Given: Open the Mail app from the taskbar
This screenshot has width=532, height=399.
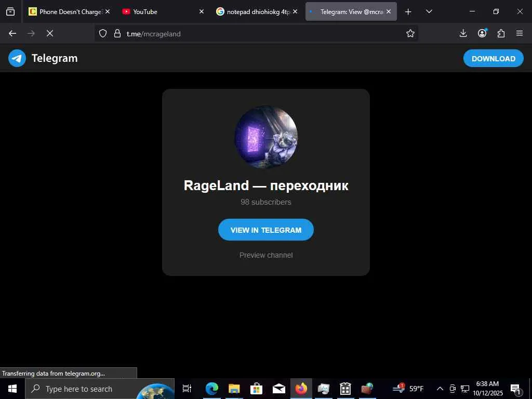Looking at the screenshot, I should (x=279, y=389).
